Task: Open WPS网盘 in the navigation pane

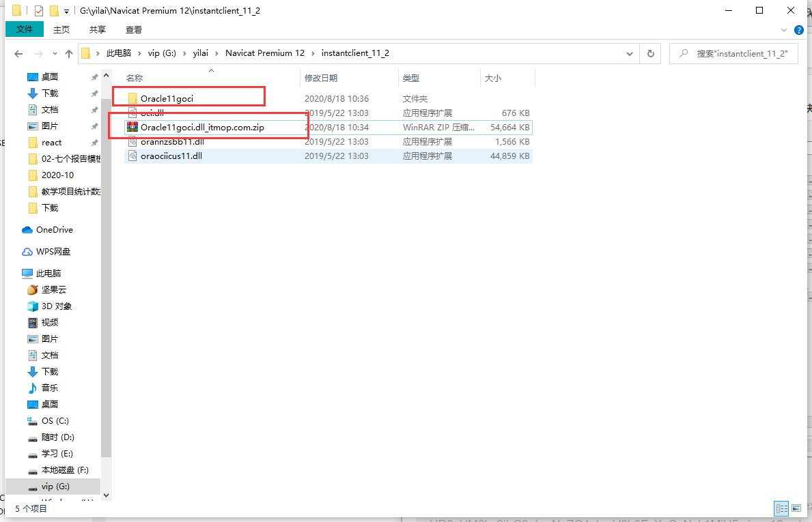Action: (x=53, y=251)
